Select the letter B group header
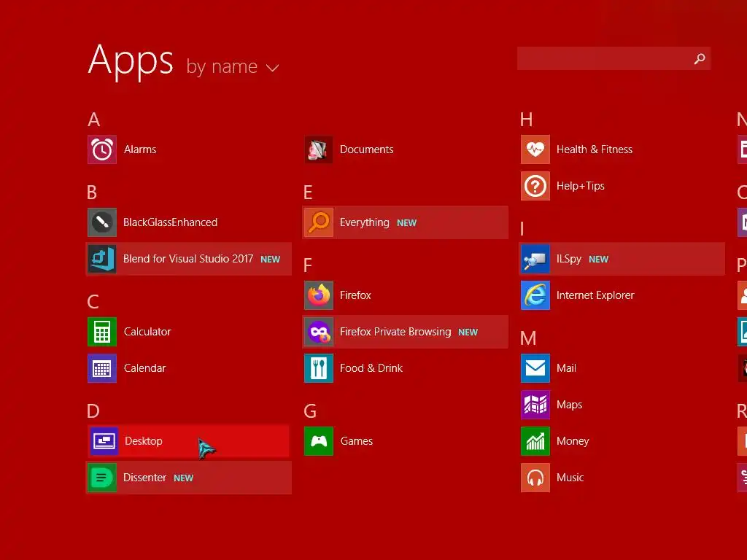The image size is (747, 560). tap(92, 192)
